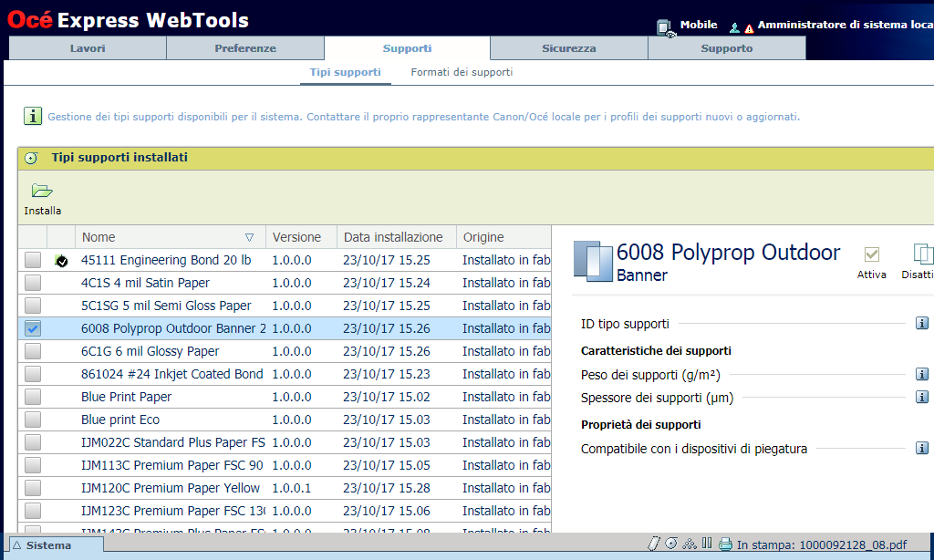This screenshot has height=560, width=934.
Task: Click the Amministratore di sistema link
Action: 846,25
